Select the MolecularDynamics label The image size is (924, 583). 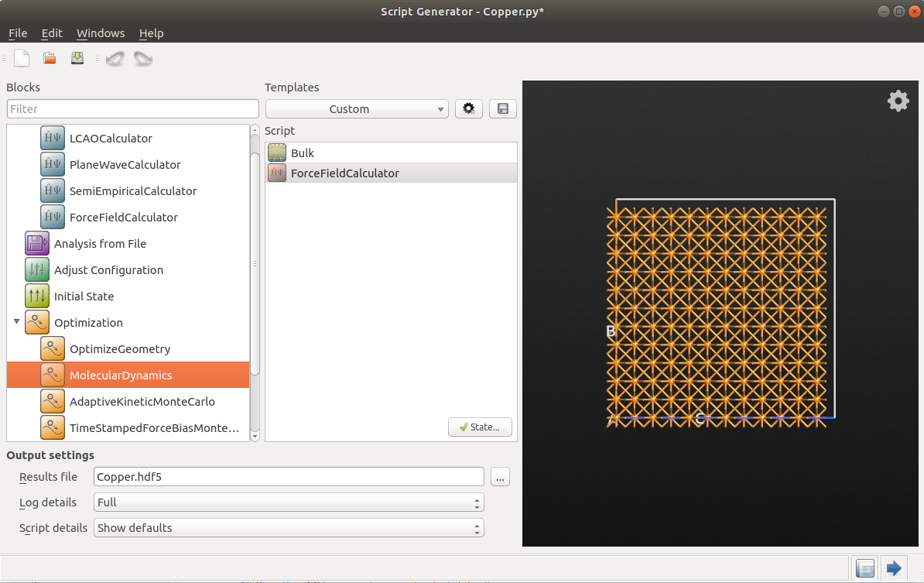[x=121, y=376]
